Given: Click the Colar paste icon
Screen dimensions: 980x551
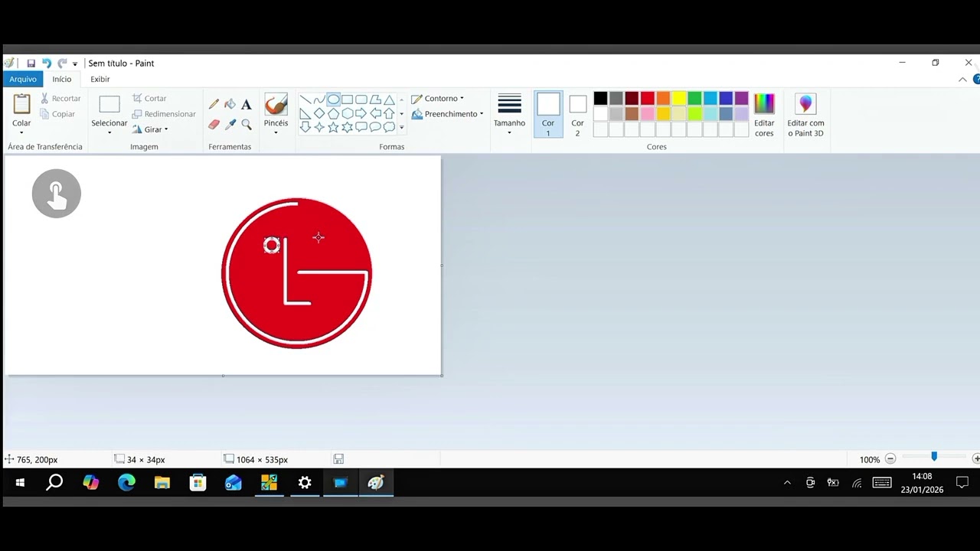Looking at the screenshot, I should [x=21, y=104].
